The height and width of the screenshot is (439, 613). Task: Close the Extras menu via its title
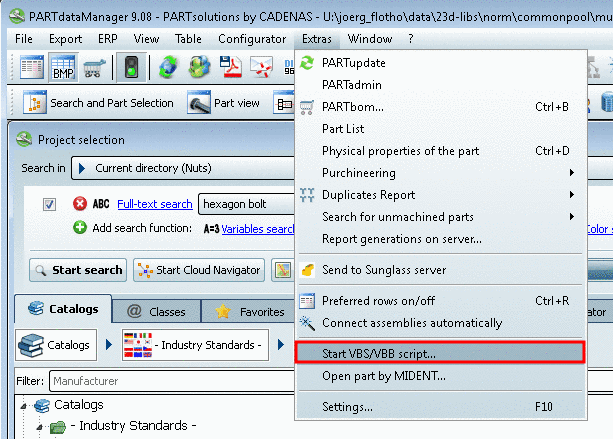[317, 39]
